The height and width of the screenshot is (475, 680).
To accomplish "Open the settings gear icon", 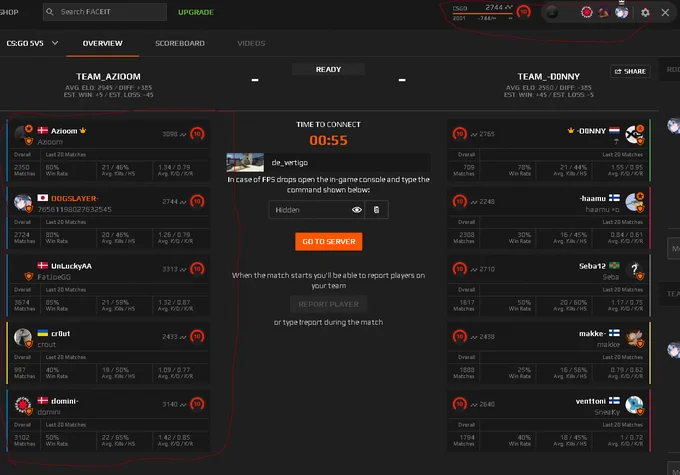I will click(x=645, y=13).
